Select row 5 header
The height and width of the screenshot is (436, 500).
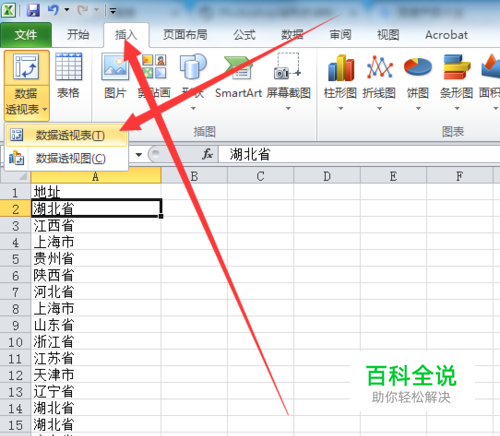point(15,259)
